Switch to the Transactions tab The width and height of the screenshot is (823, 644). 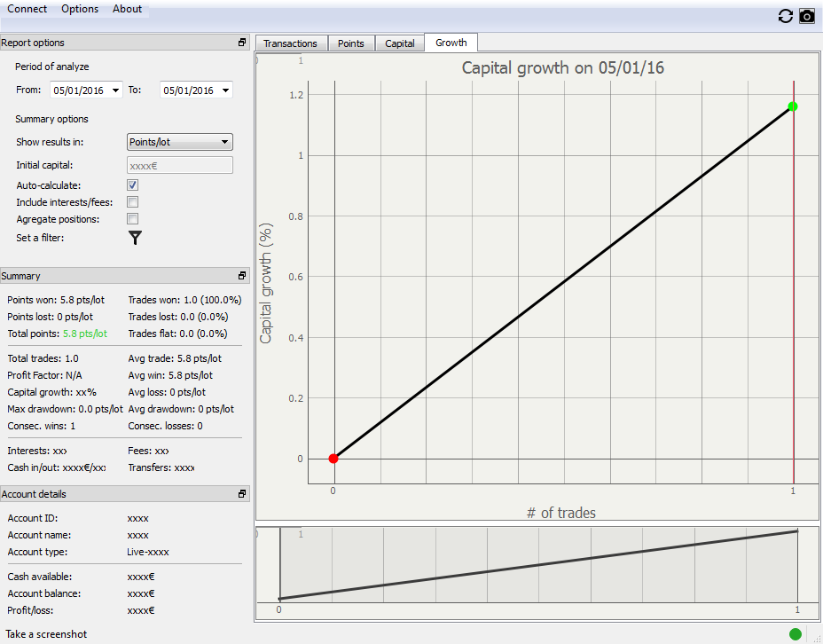[290, 43]
